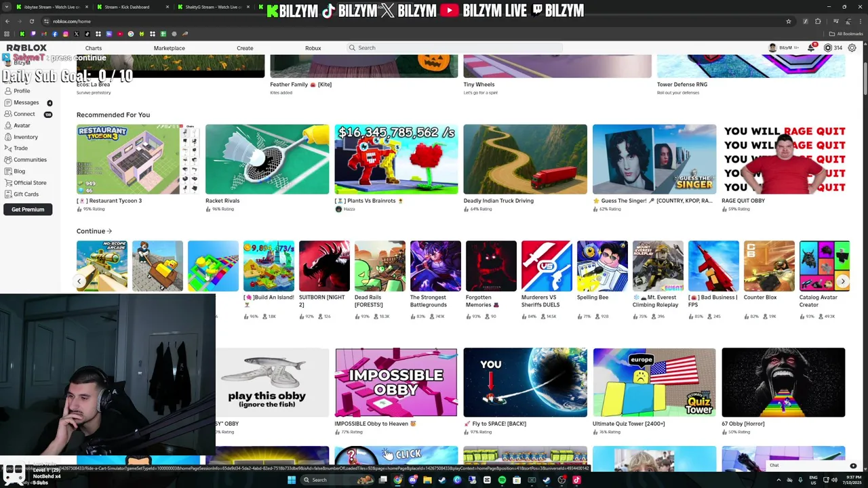Image resolution: width=868 pixels, height=488 pixels.
Task: Open the Gmail bookmark in the bookmarks bar
Action: click(44, 34)
